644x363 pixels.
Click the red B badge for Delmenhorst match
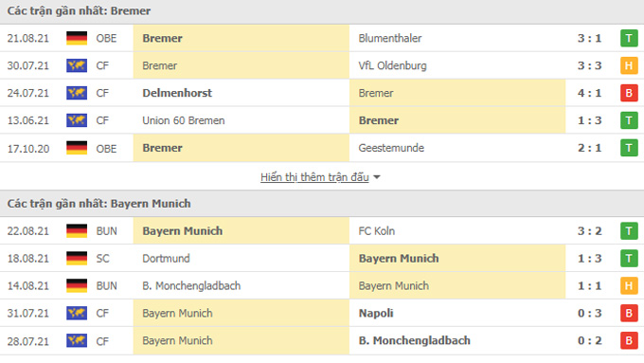(629, 93)
